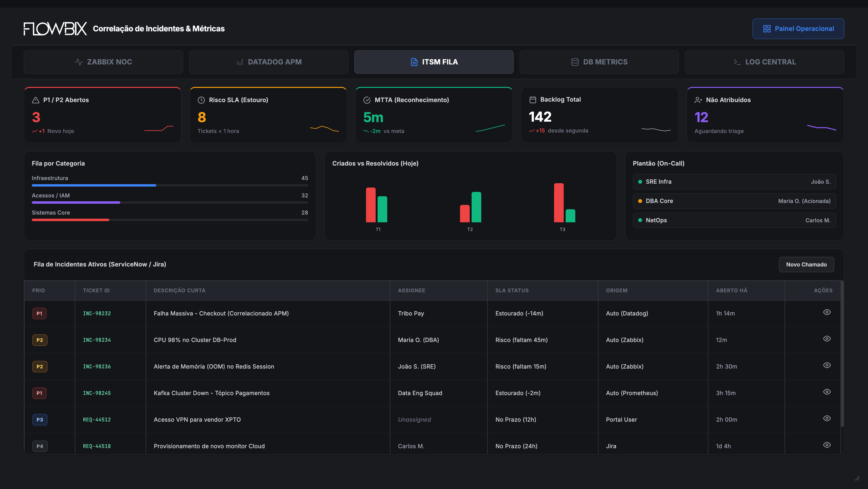Select DBA Core on-call row
This screenshot has height=489, width=868.
[x=734, y=201]
